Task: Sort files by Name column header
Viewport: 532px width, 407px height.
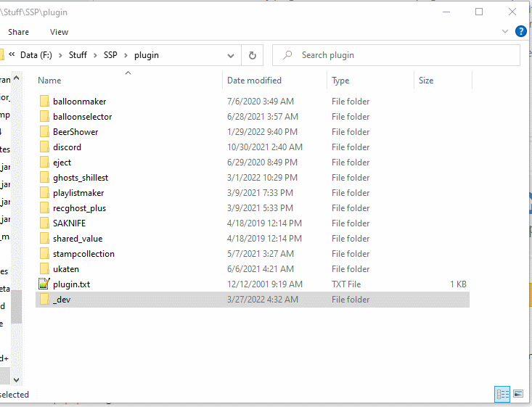Action: pos(49,81)
